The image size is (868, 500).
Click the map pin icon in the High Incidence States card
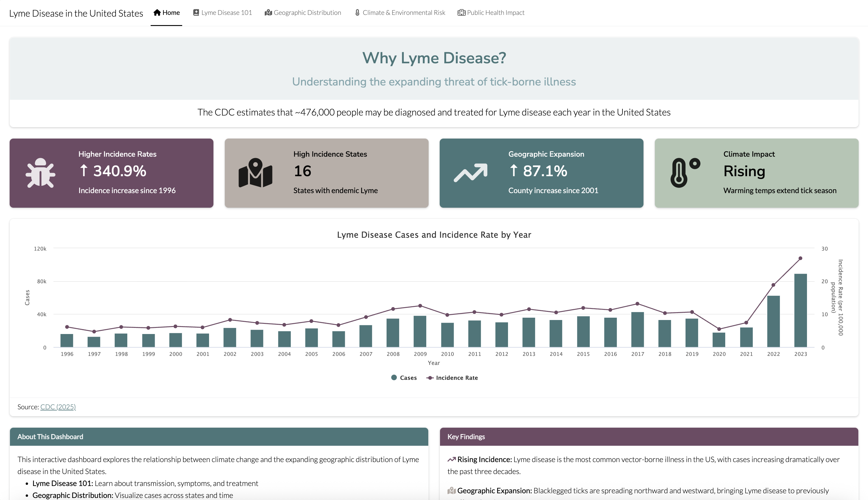coord(255,173)
